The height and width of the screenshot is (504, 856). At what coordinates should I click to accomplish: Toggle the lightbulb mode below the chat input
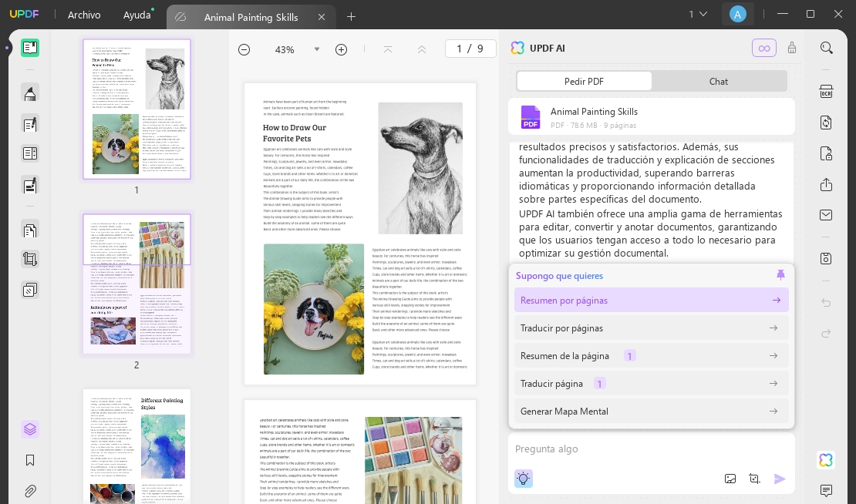(x=524, y=479)
